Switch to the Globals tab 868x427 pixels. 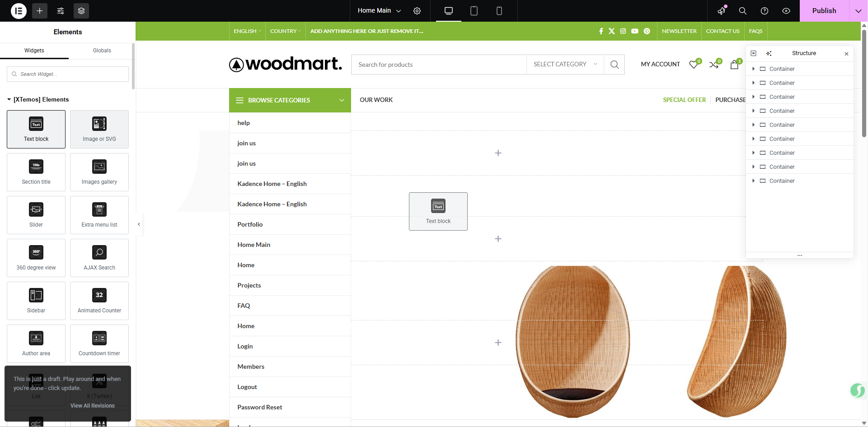tap(102, 51)
